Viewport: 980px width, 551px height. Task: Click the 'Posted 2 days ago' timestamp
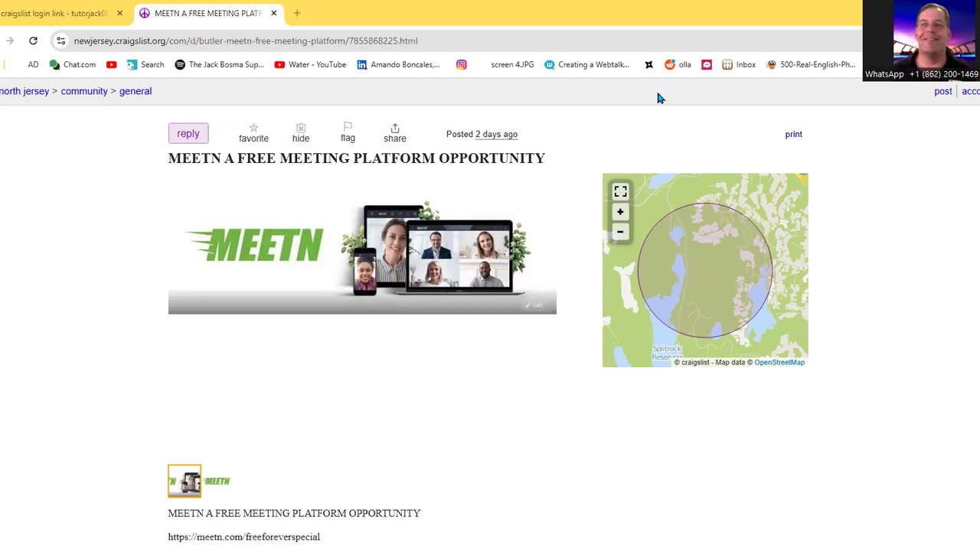pos(482,134)
